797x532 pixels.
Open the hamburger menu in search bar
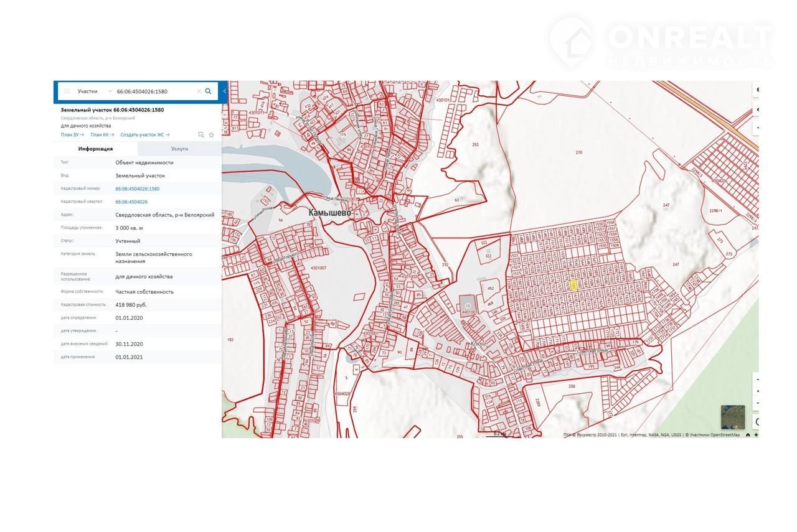tap(67, 91)
